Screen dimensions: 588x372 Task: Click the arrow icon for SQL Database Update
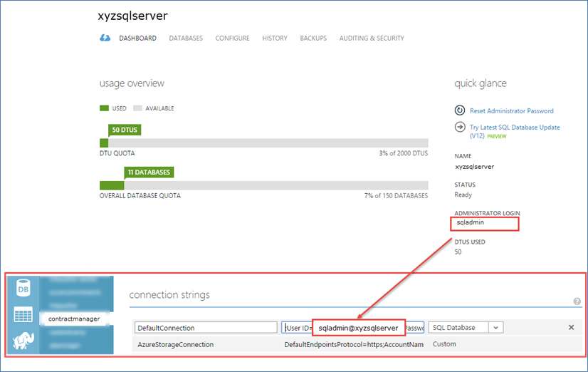[x=460, y=128]
